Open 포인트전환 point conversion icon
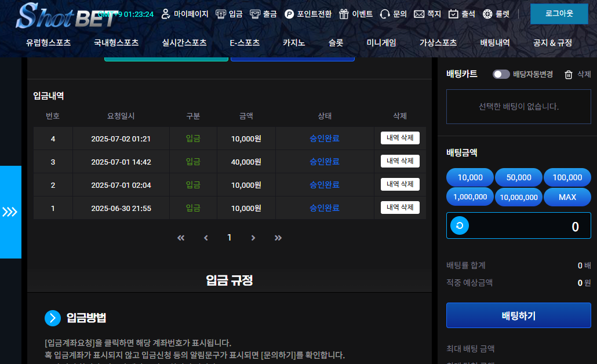 (289, 14)
